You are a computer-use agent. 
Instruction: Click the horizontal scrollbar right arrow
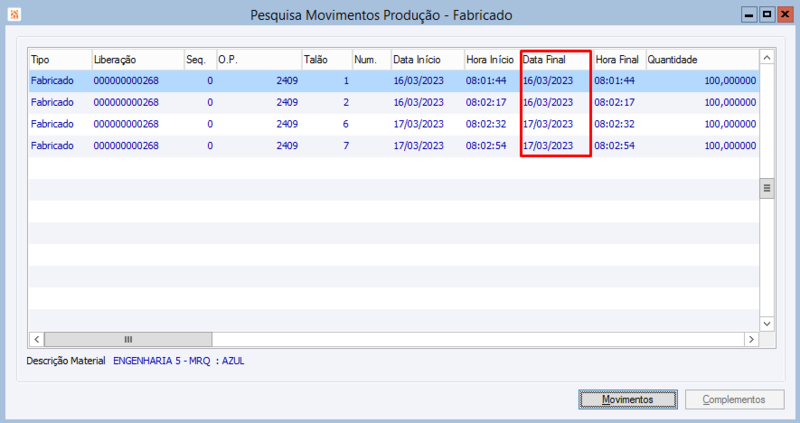click(751, 339)
